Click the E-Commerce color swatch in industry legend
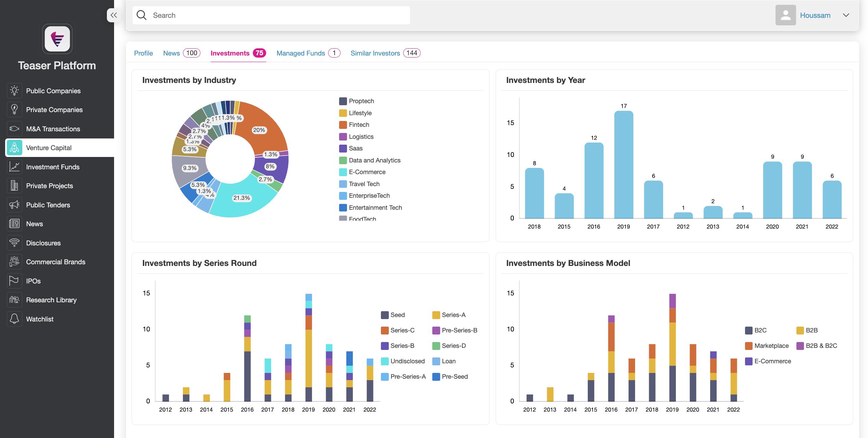 343,172
